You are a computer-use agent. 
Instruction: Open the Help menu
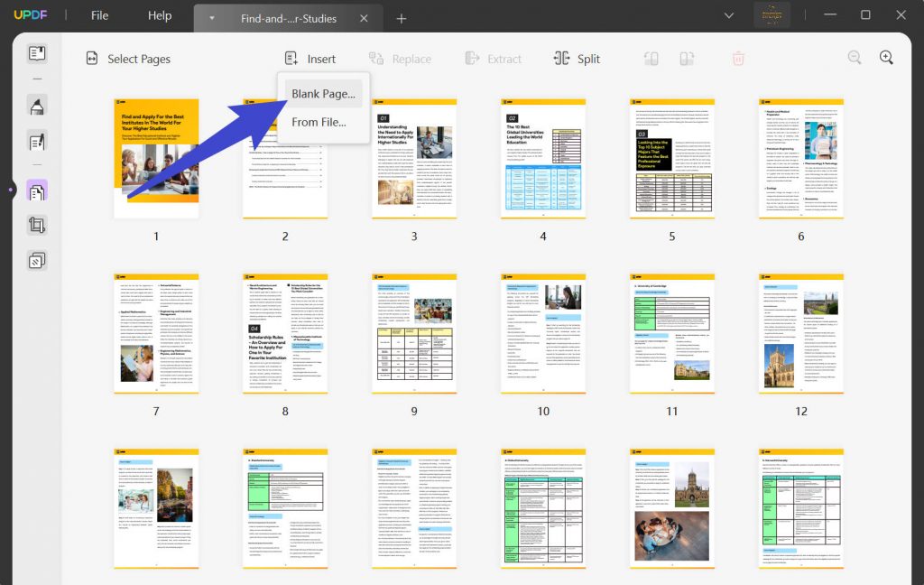pos(160,15)
